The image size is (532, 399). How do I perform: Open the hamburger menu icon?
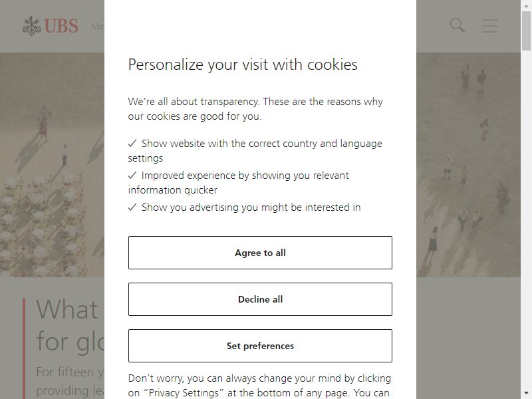[490, 26]
